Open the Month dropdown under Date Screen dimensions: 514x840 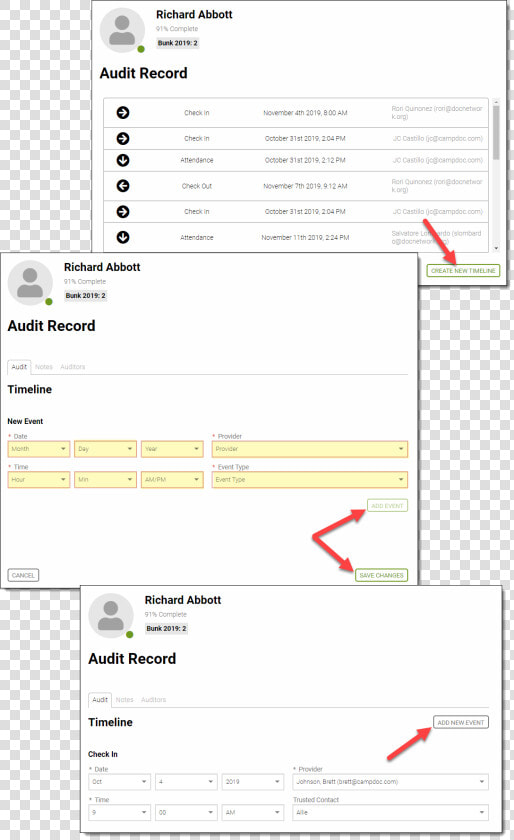39,449
